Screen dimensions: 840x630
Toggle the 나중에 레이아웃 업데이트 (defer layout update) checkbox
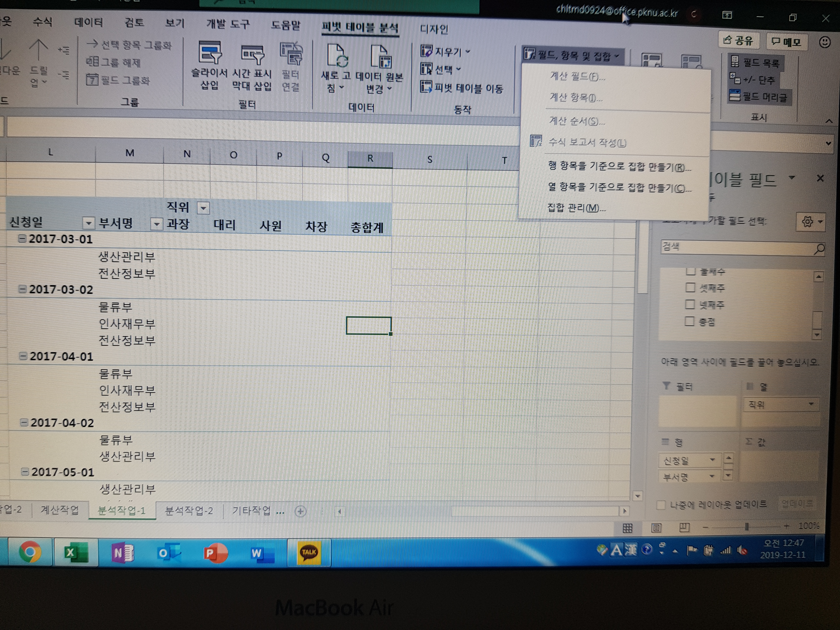click(661, 505)
